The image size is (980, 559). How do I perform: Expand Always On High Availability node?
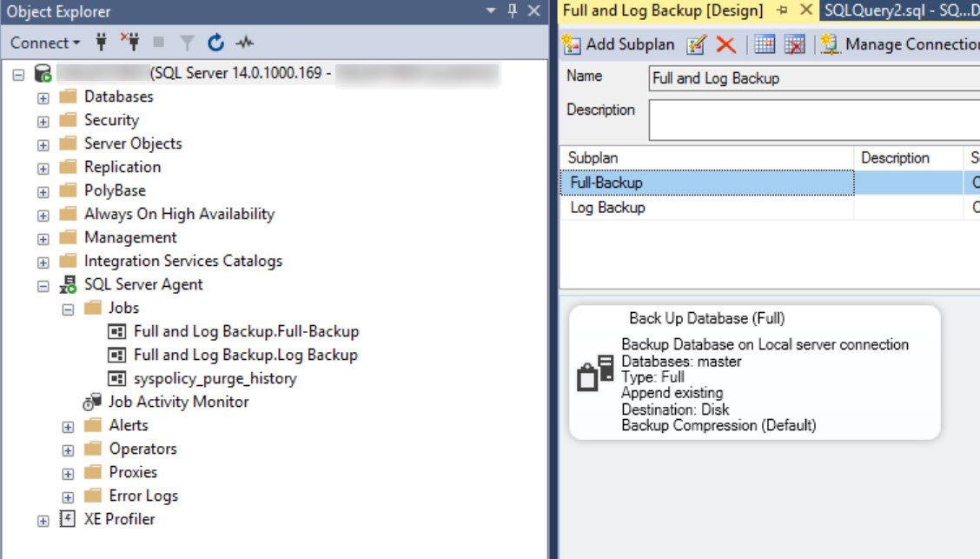(43, 216)
